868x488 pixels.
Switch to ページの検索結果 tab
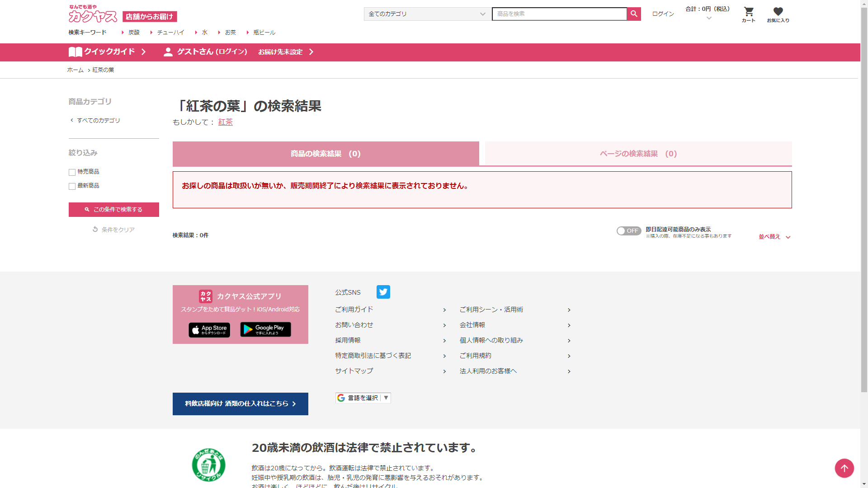[638, 154]
